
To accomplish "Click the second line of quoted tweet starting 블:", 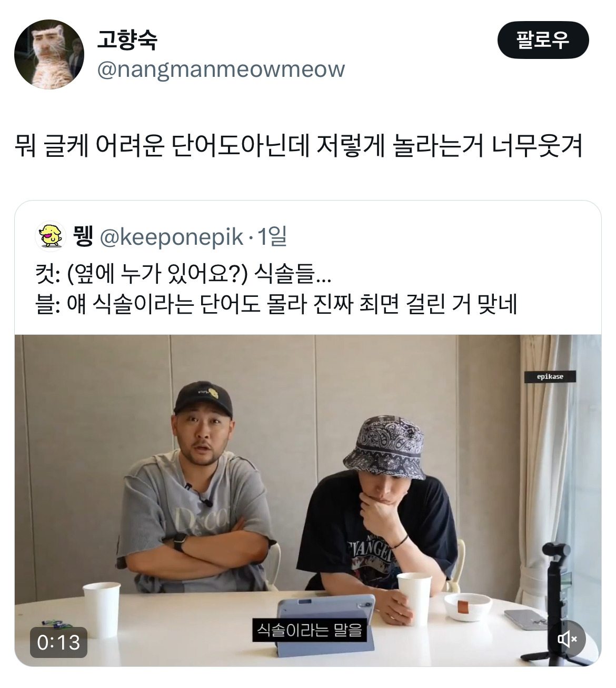I will [276, 304].
